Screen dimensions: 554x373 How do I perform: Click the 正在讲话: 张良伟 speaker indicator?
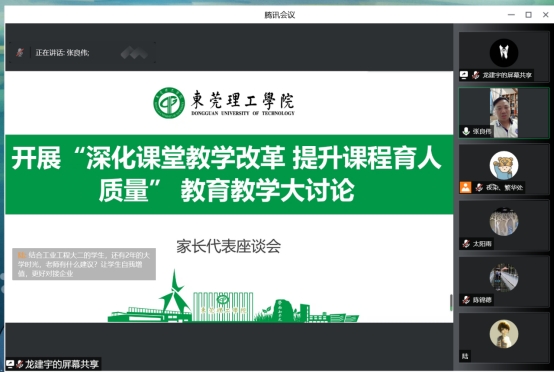(x=62, y=53)
